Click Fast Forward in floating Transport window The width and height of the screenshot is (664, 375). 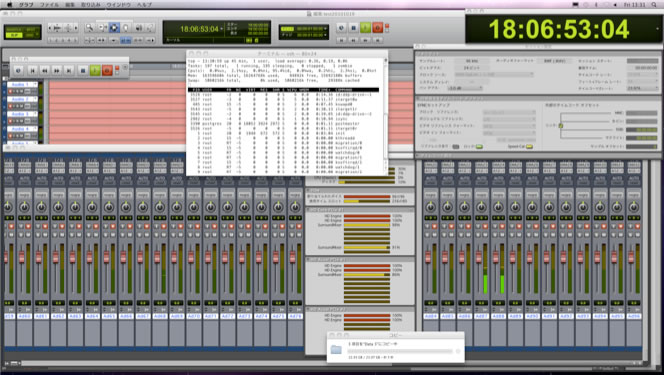click(56, 70)
